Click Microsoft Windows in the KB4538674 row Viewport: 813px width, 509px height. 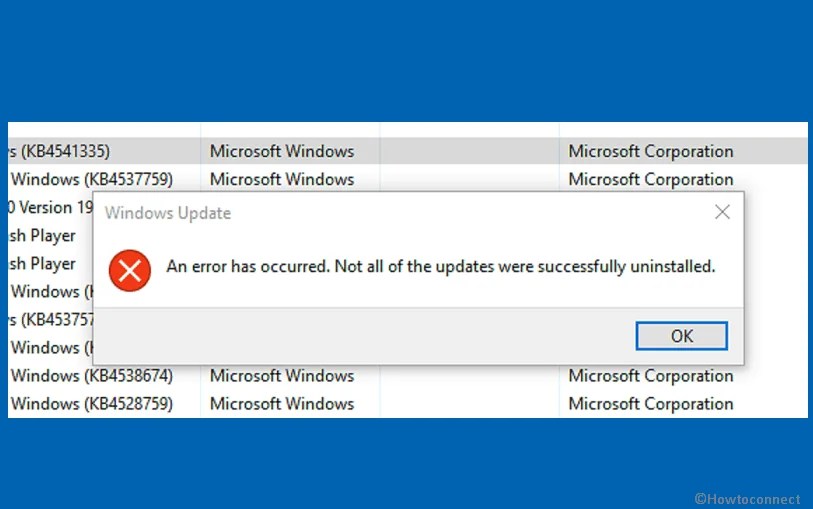point(281,376)
